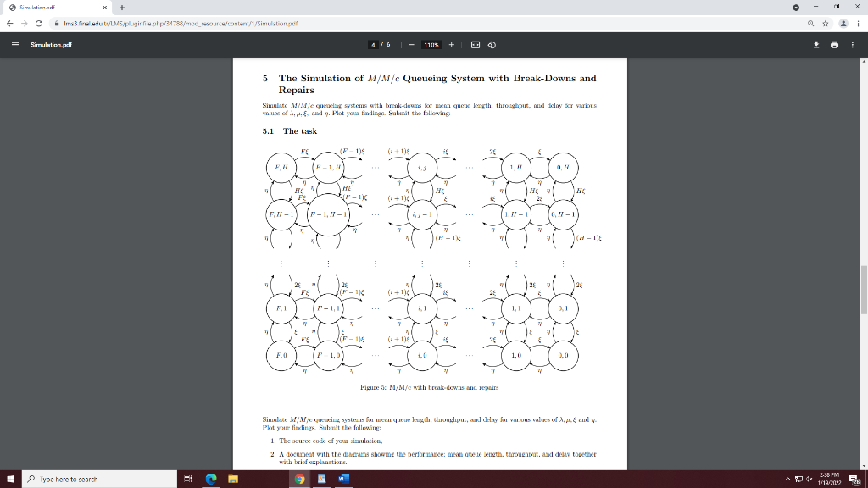Reload the current page

pos(41,25)
